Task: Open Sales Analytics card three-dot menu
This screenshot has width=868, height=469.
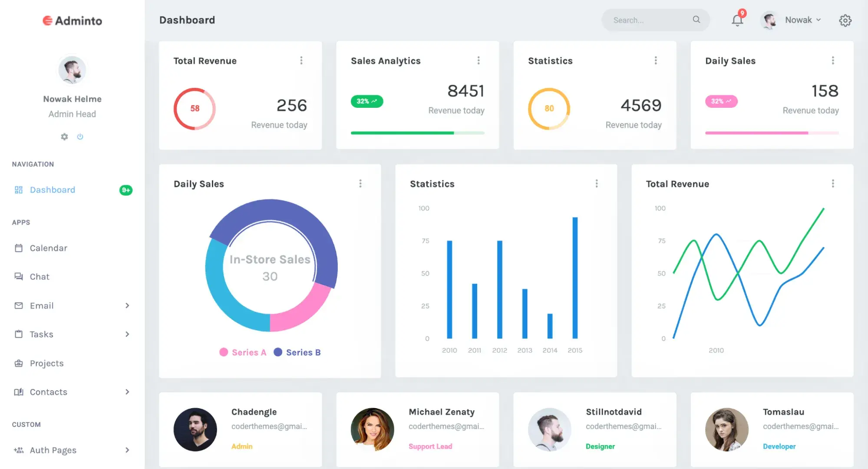Action: point(478,60)
